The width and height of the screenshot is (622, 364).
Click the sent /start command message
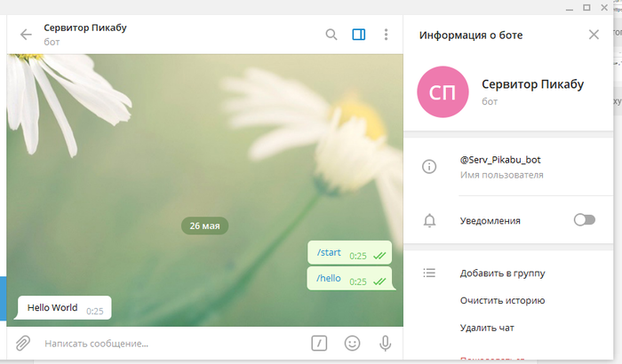tap(329, 253)
